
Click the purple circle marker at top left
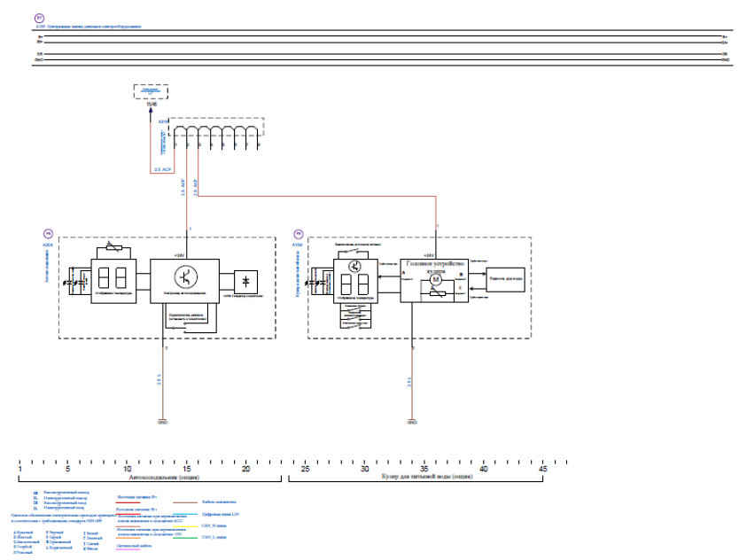tap(37, 18)
